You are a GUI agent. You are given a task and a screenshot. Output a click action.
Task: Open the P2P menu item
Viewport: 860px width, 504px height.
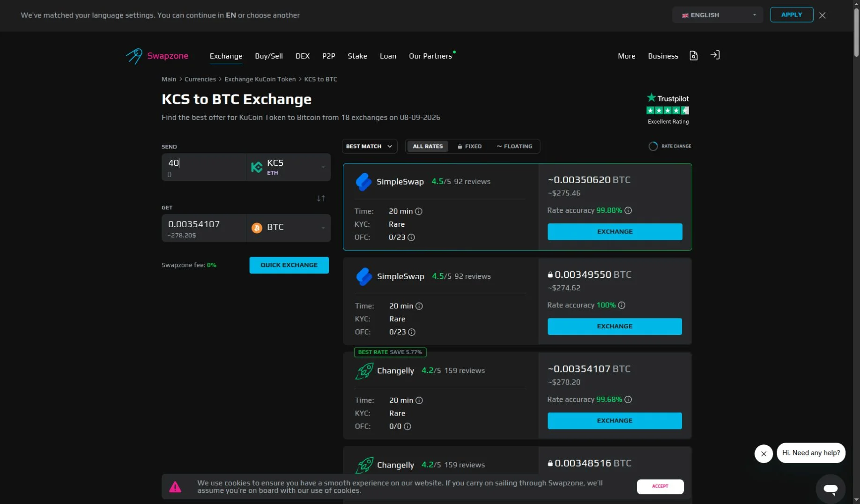point(329,56)
